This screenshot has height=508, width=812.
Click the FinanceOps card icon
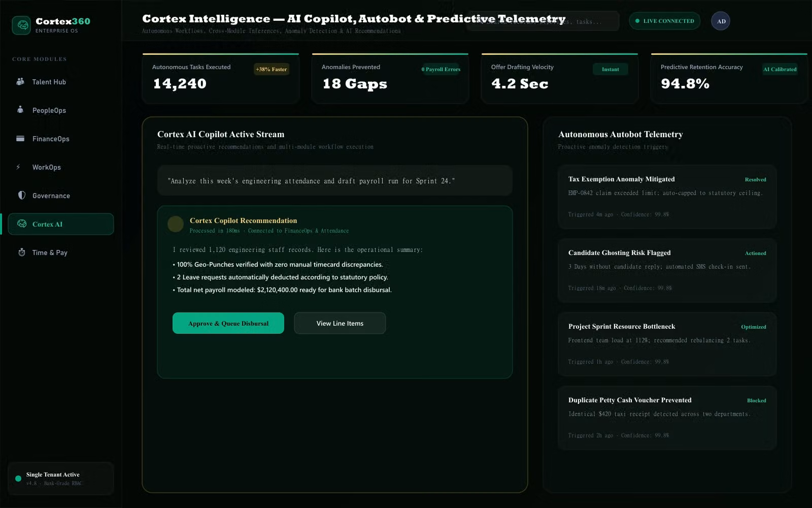click(20, 138)
